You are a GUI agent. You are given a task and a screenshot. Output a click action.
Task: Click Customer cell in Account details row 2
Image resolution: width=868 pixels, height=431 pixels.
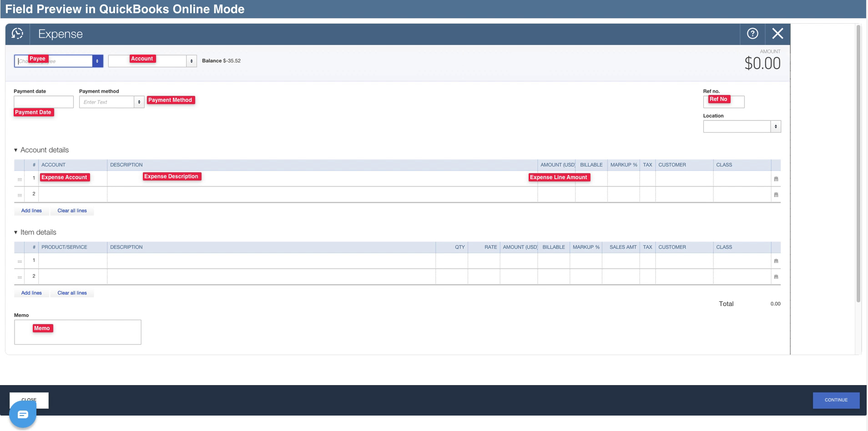tap(684, 195)
